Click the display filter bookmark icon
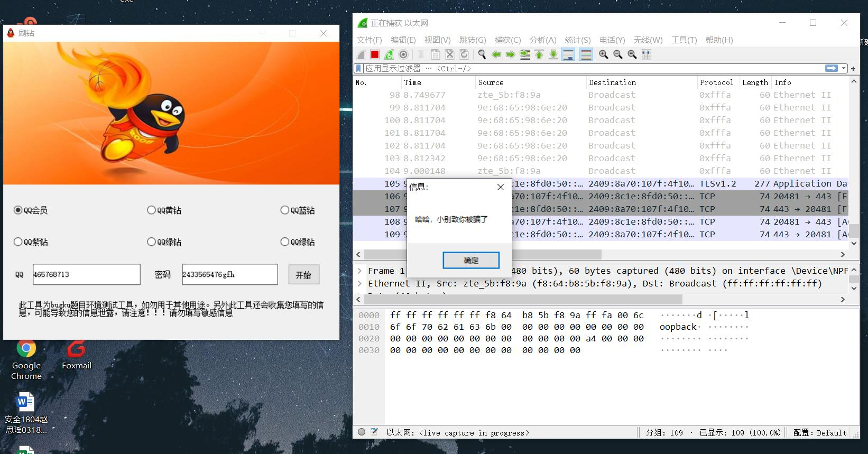The image size is (868, 454). [359, 68]
